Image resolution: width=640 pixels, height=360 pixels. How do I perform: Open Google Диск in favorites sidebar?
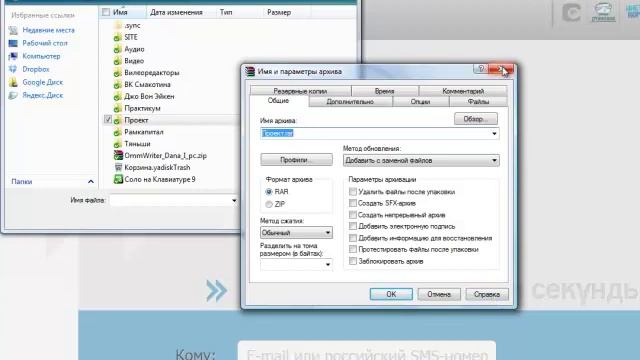42,82
